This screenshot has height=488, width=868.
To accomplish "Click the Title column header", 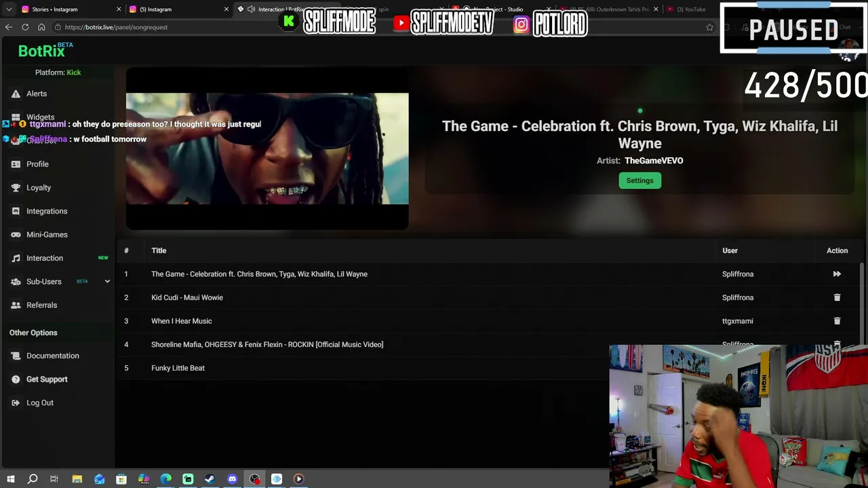I will 159,251.
